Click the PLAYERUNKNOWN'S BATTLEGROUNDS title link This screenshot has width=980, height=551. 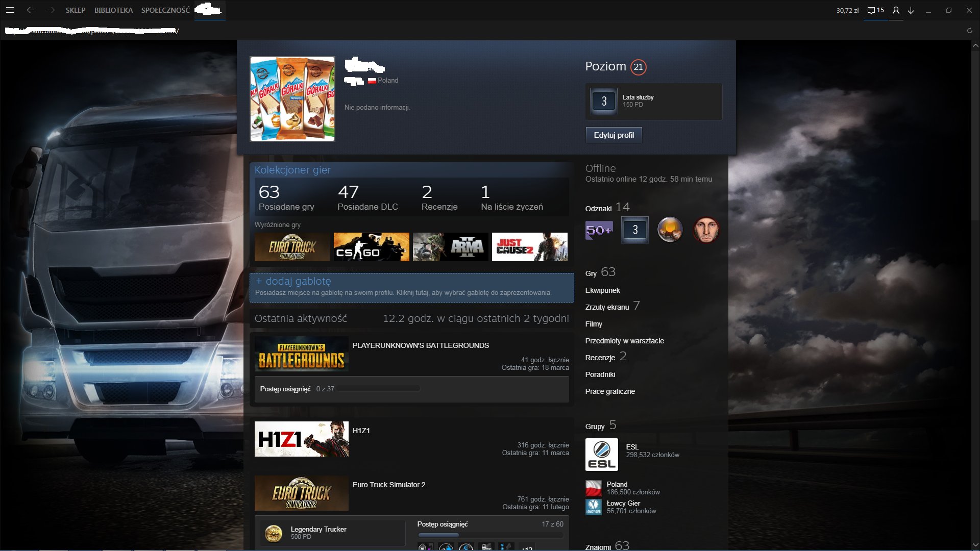pos(421,345)
